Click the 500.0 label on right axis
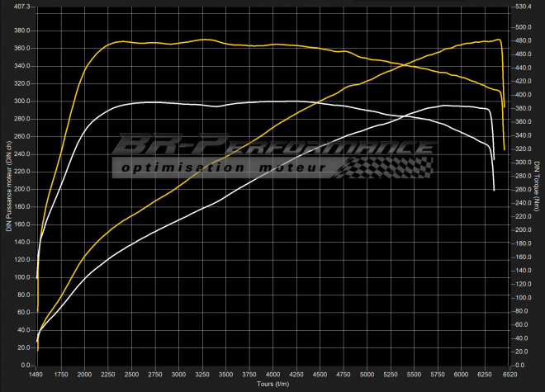 pyautogui.click(x=522, y=27)
